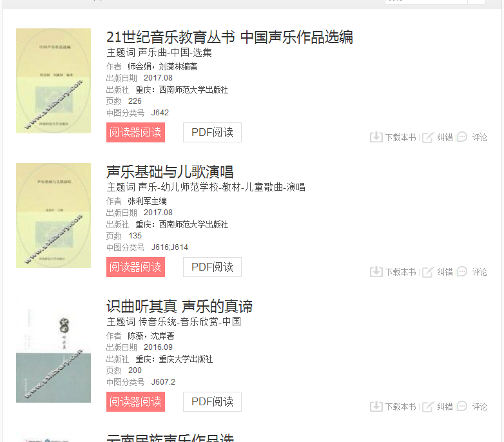
Task: Click author 师会娟，刘潇林编著
Action: (162, 66)
